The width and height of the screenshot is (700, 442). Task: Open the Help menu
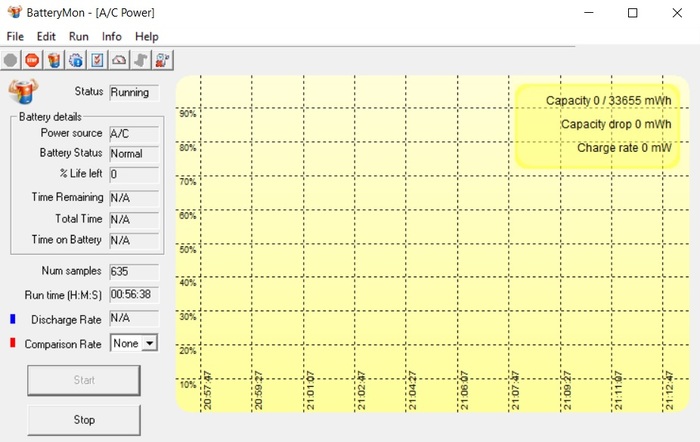146,36
